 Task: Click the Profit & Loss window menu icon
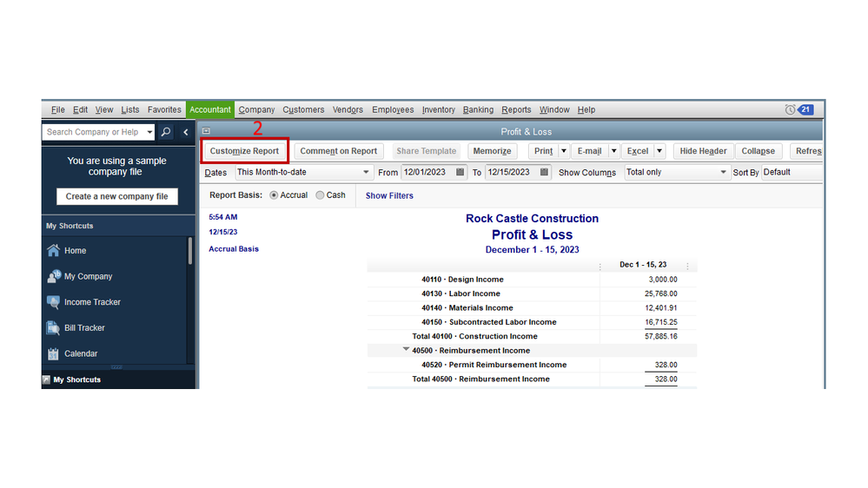tap(206, 131)
